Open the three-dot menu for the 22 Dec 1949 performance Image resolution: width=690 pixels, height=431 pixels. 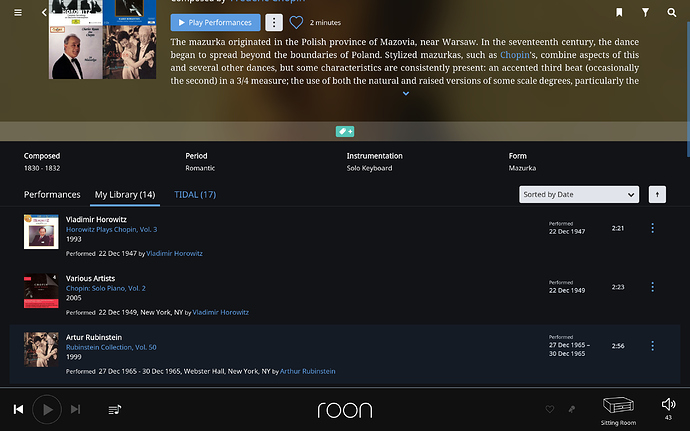652,287
